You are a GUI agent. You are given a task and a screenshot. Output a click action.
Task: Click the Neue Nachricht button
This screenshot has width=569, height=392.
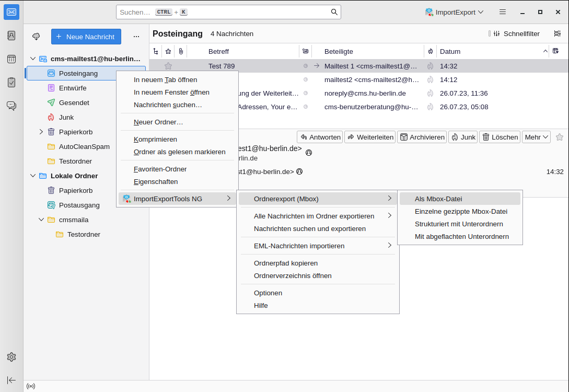[x=86, y=37]
